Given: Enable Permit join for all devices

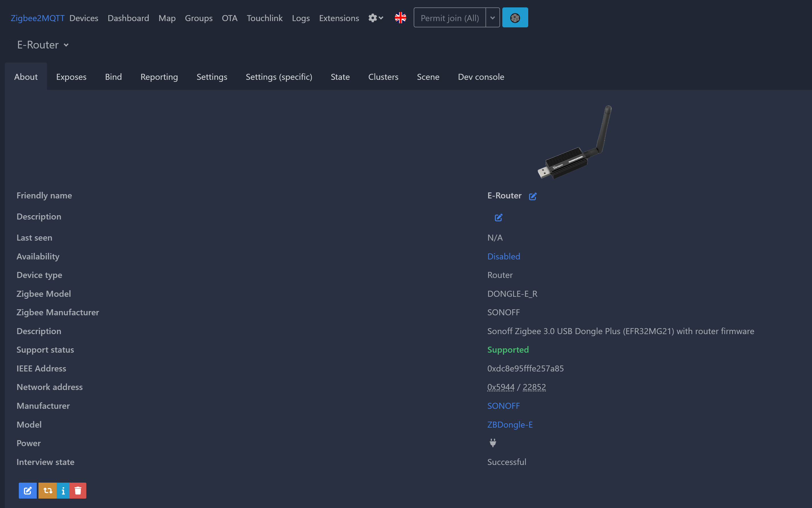Looking at the screenshot, I should tap(450, 17).
